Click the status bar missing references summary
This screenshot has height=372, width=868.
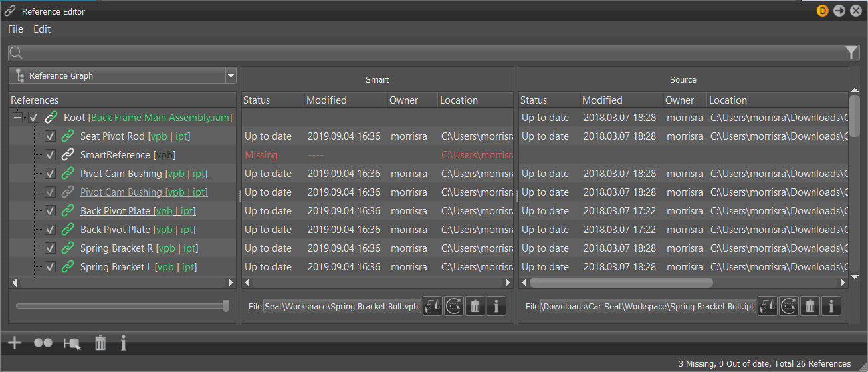(764, 364)
